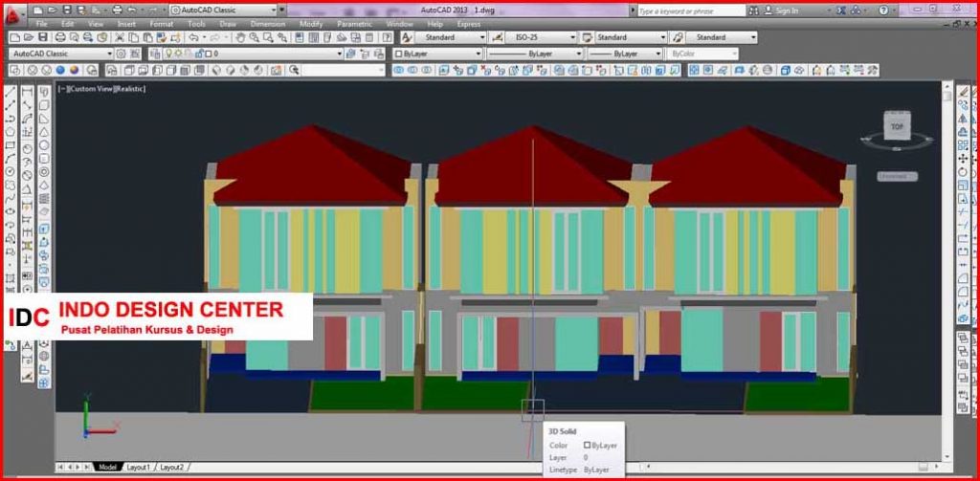The width and height of the screenshot is (980, 481).
Task: Select the Pan hand tool
Action: [x=240, y=37]
